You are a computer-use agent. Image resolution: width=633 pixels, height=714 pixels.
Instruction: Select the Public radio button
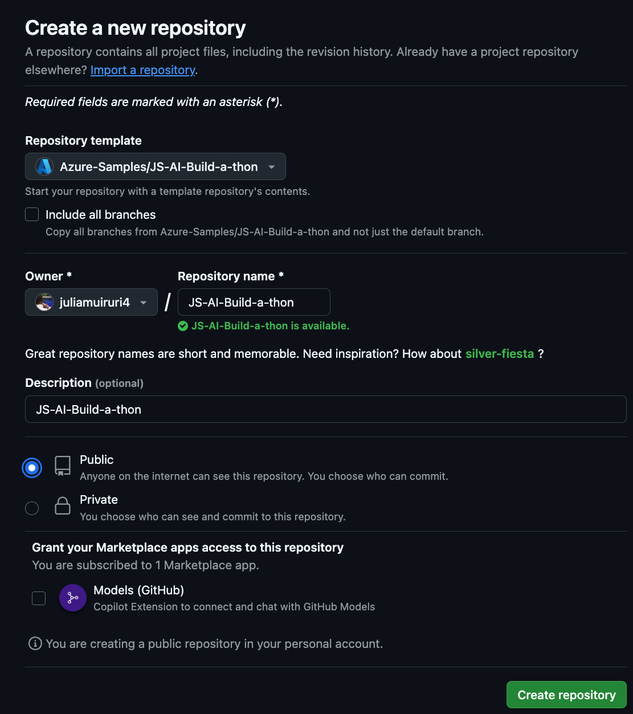32,467
